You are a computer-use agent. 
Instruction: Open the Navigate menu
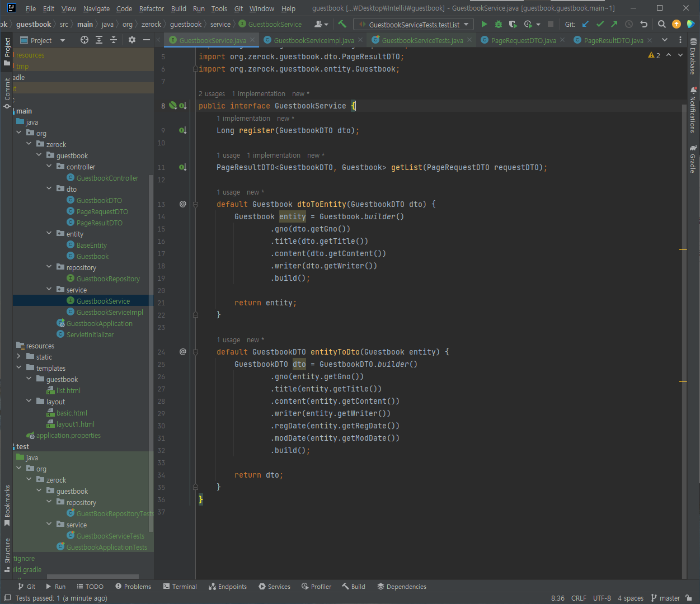tap(96, 8)
